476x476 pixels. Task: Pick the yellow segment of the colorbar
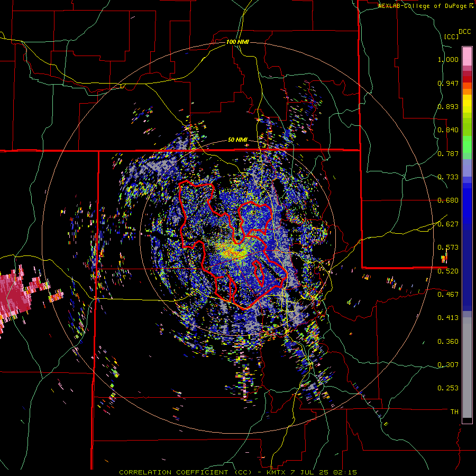[x=467, y=104]
